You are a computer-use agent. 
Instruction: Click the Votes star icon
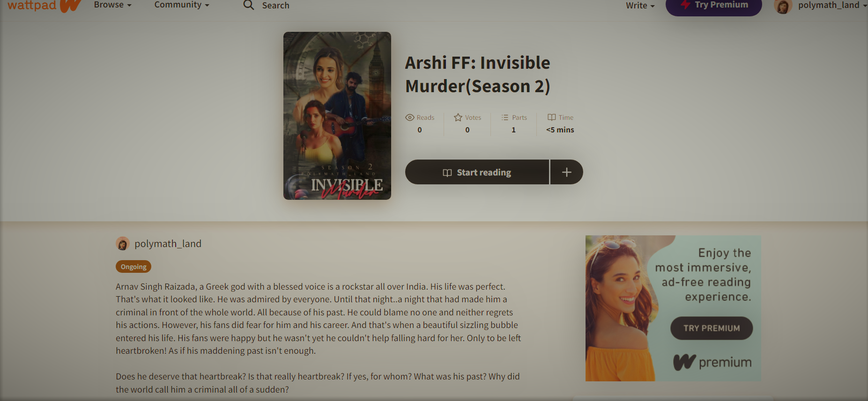click(x=458, y=117)
